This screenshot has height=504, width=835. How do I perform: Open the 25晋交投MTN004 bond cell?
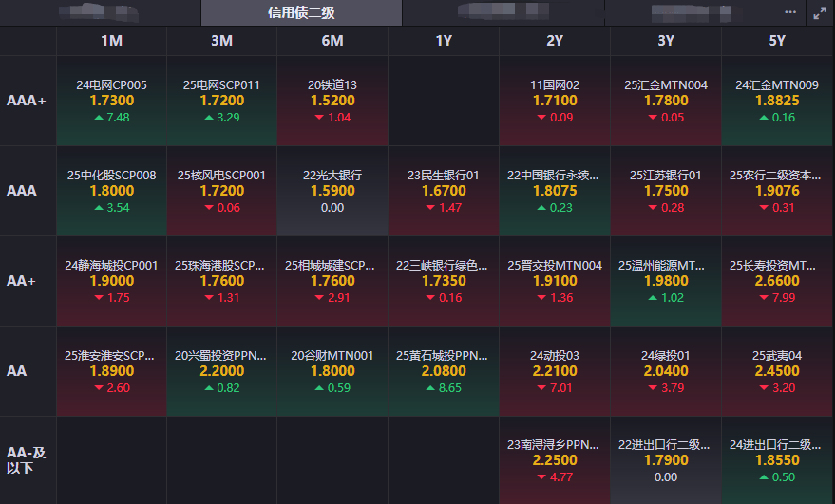click(555, 281)
